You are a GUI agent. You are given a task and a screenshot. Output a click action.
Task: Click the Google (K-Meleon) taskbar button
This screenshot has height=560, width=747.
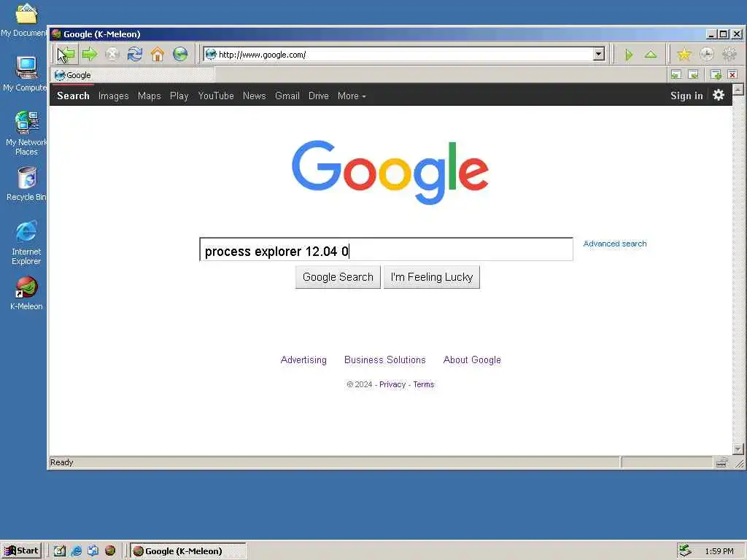click(188, 551)
